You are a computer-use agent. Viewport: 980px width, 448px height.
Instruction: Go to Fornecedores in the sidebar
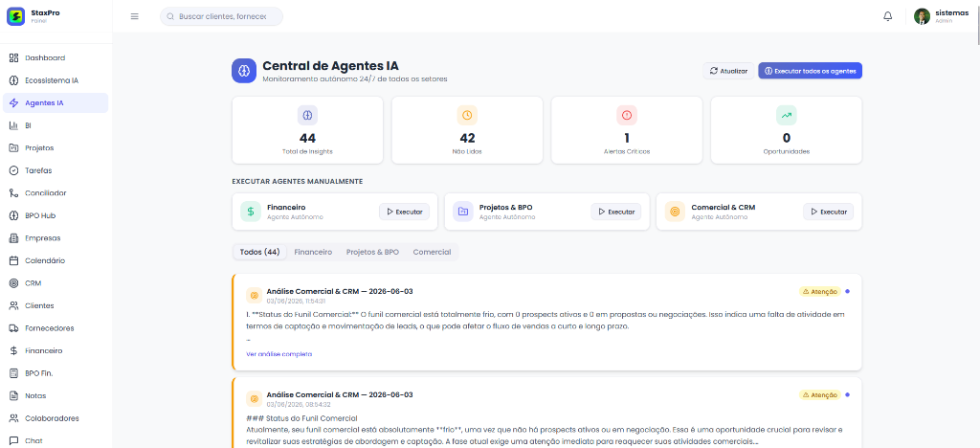point(56,328)
